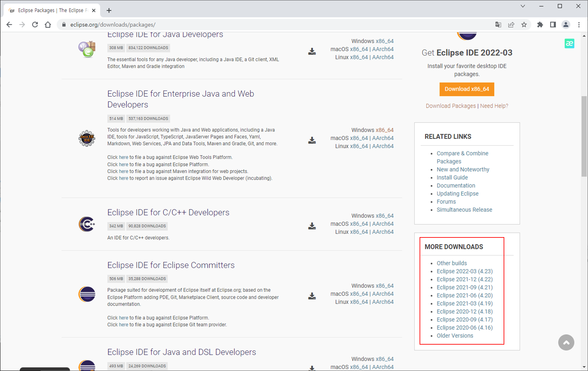This screenshot has width=588, height=371.
Task: Open the Older Versions link
Action: (x=455, y=336)
